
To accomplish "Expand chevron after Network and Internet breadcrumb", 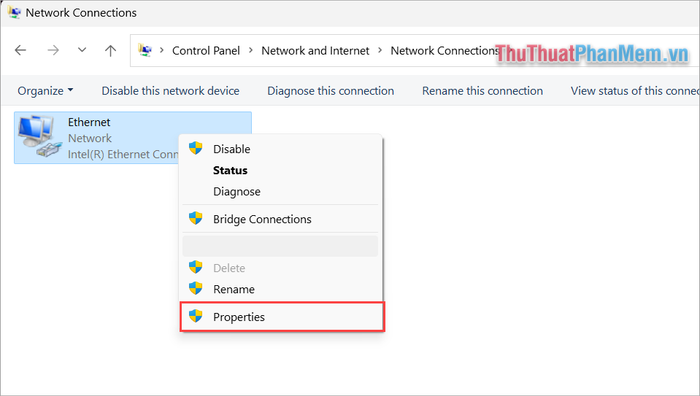I will pos(380,50).
